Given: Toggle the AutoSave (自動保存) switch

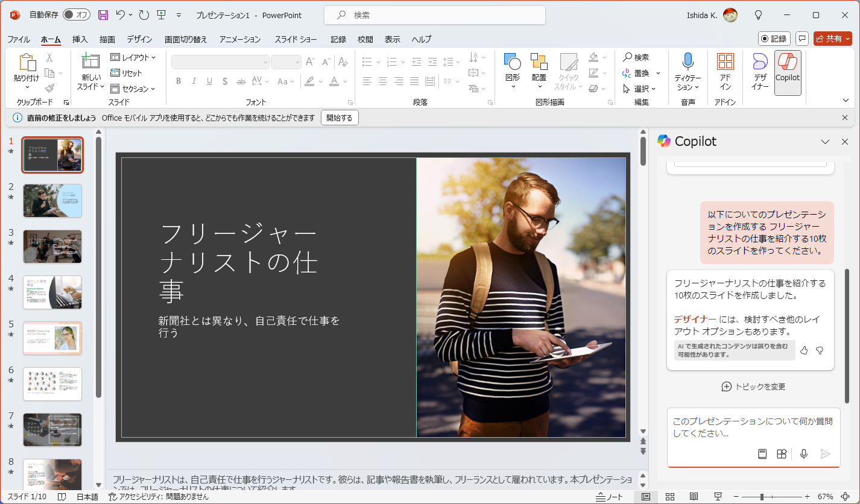Looking at the screenshot, I should click(x=77, y=15).
